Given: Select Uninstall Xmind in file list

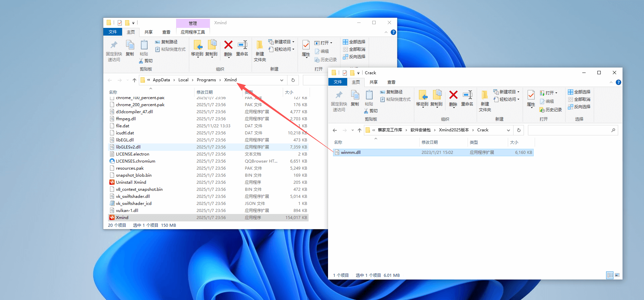Looking at the screenshot, I should tap(208, 182).
